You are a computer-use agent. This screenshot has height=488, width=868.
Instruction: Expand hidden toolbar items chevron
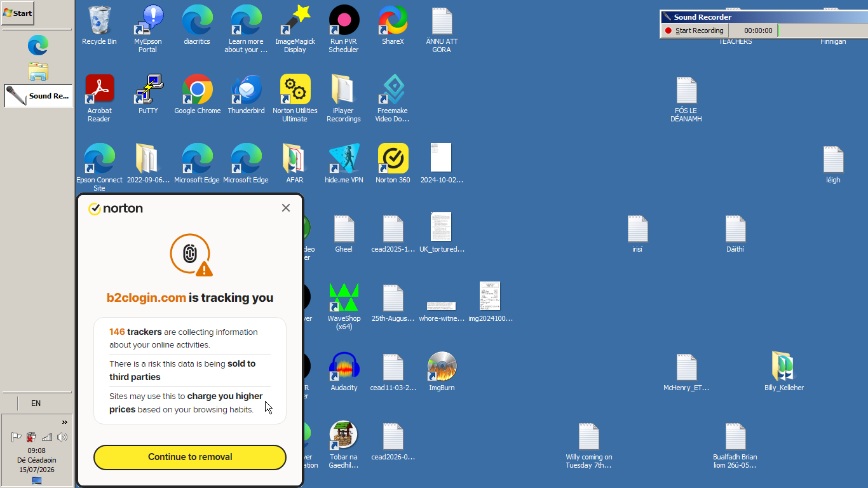(64, 422)
